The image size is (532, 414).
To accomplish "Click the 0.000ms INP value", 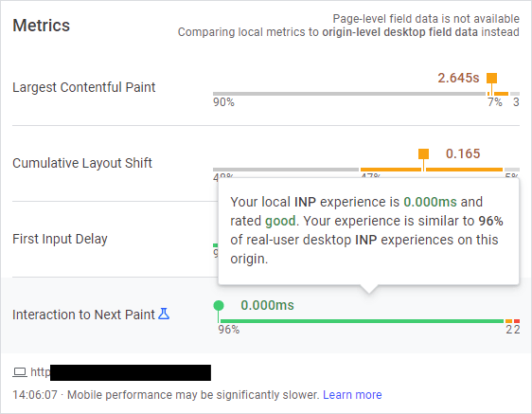I will click(x=267, y=305).
